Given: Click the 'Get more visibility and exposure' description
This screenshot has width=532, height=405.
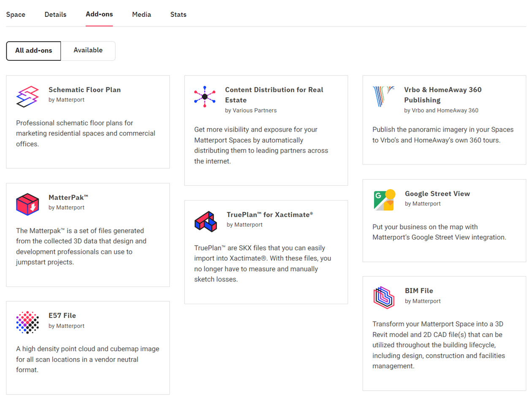Looking at the screenshot, I should [x=261, y=146].
